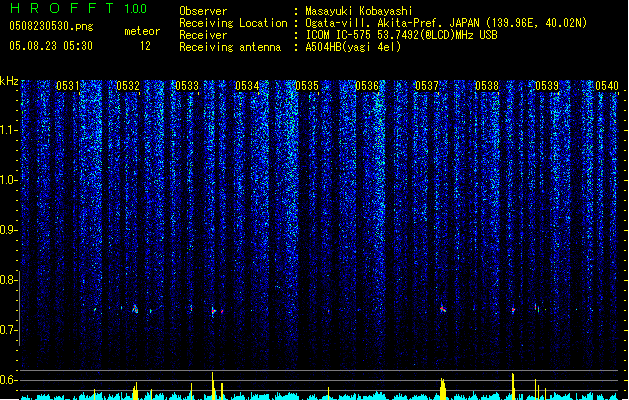
Task: Click the Receiving antenna label
Action: (x=230, y=47)
